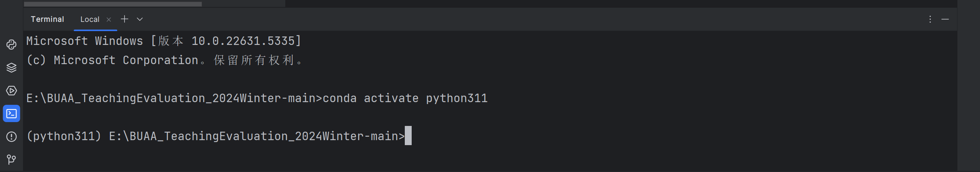Screen dimensions: 980x172
Task: Click the conda activate python311 command text
Action: tap(405, 98)
